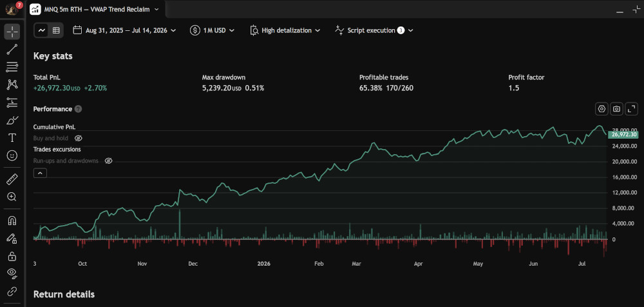This screenshot has height=307, width=644.
Task: Click the Script execution count badge 3
Action: [x=401, y=30]
